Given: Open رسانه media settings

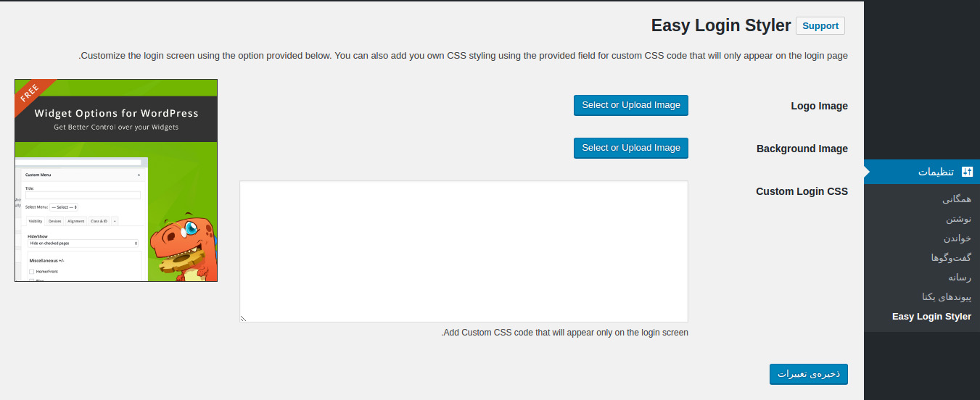Looking at the screenshot, I should 960,278.
